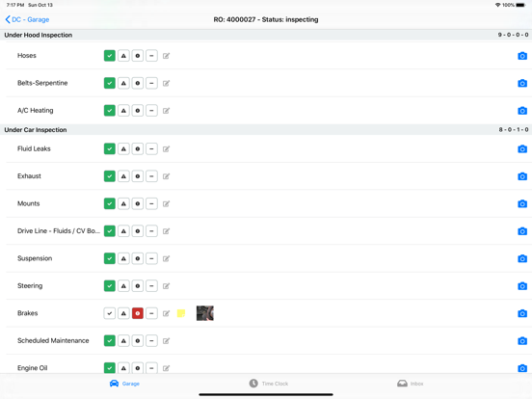Open camera for Suspension row

[x=522, y=258]
